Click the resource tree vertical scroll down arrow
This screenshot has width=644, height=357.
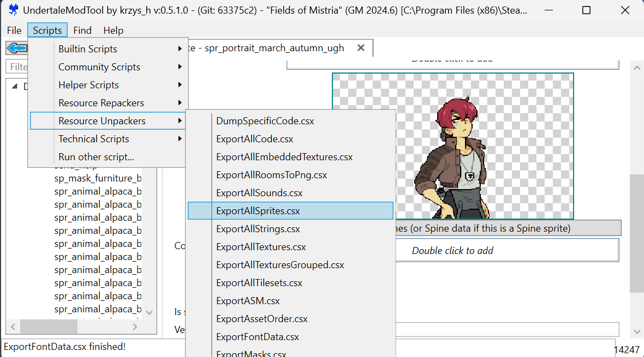[150, 313]
